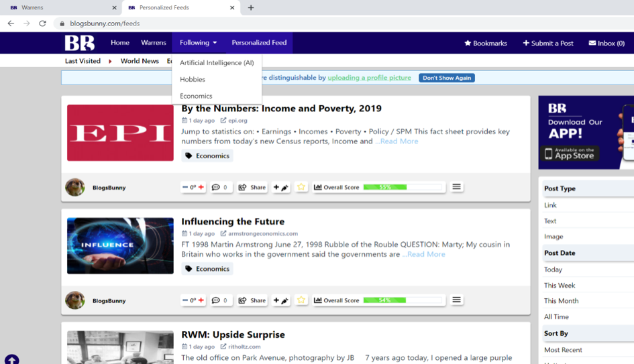Click Don't Show Again button
This screenshot has width=634, height=364.
click(447, 78)
